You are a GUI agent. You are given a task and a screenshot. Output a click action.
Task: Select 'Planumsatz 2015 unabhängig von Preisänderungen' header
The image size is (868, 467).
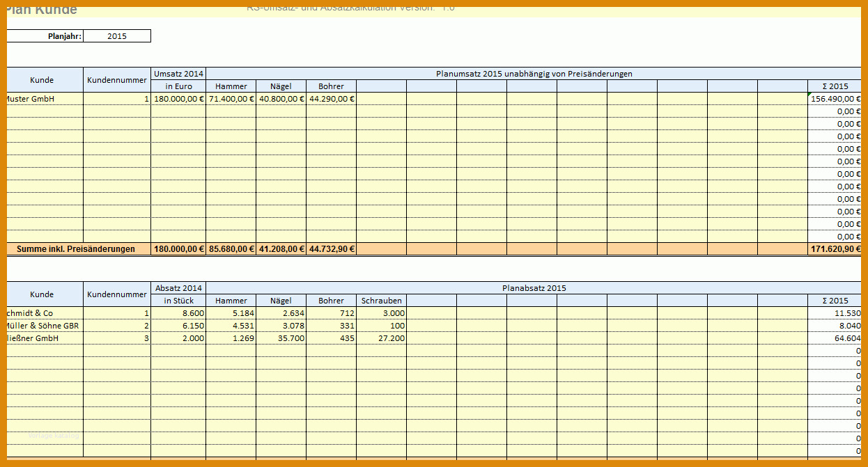pos(534,73)
